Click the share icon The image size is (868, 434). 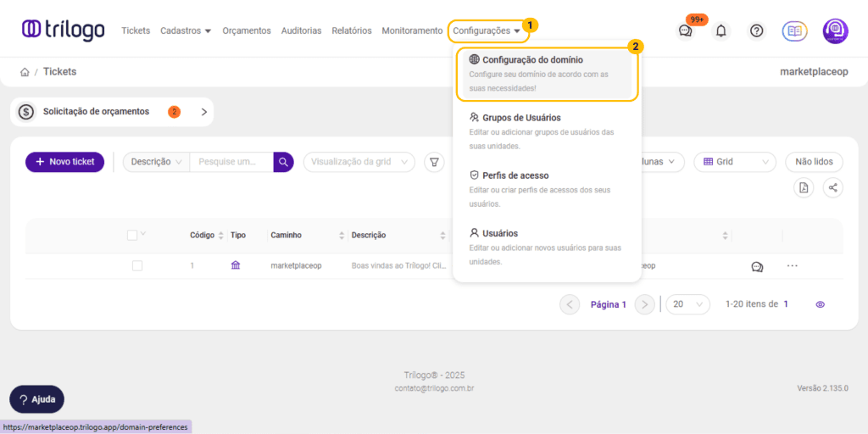coord(833,188)
